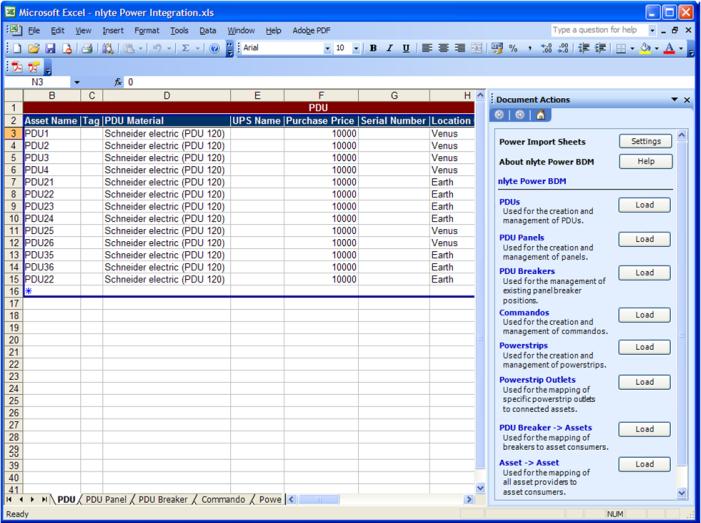Expand the AutoSum functions arrow

tap(198, 48)
